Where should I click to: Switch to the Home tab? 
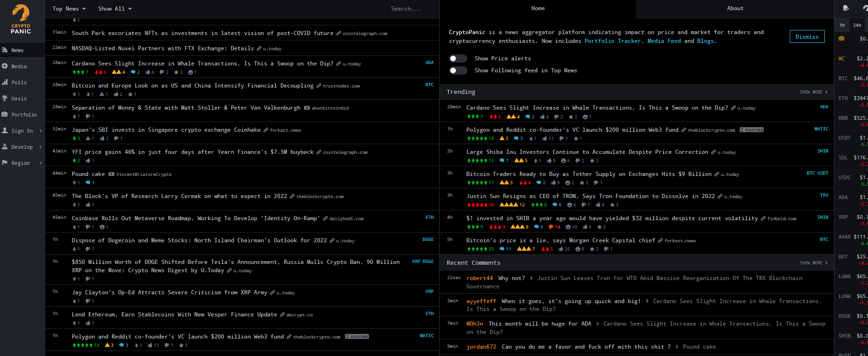pos(538,8)
